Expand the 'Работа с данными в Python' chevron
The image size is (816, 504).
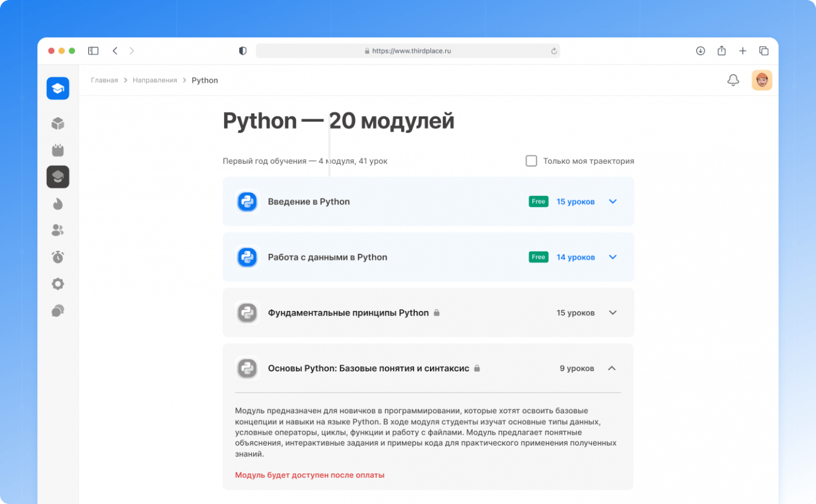click(613, 257)
